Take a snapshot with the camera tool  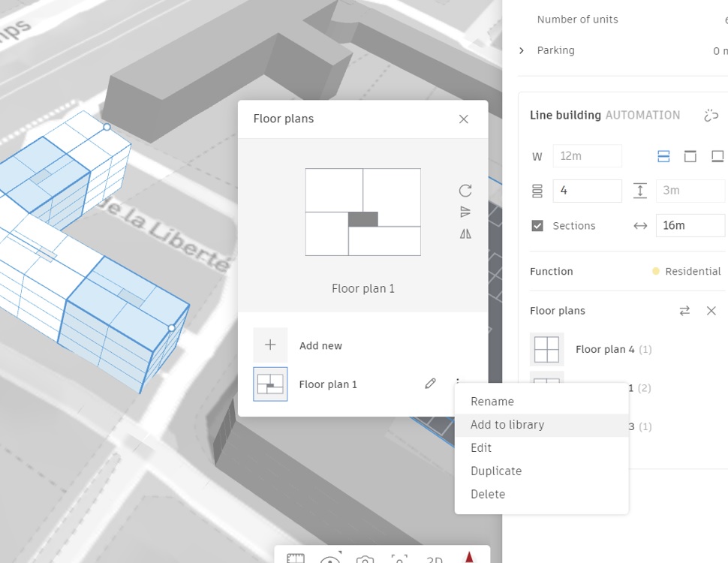[x=364, y=559]
